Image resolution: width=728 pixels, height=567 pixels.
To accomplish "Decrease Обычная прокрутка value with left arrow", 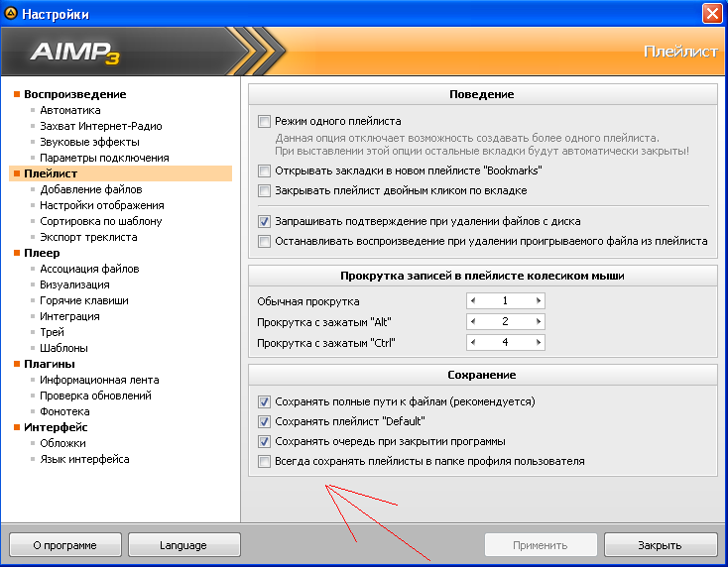I will click(x=473, y=300).
